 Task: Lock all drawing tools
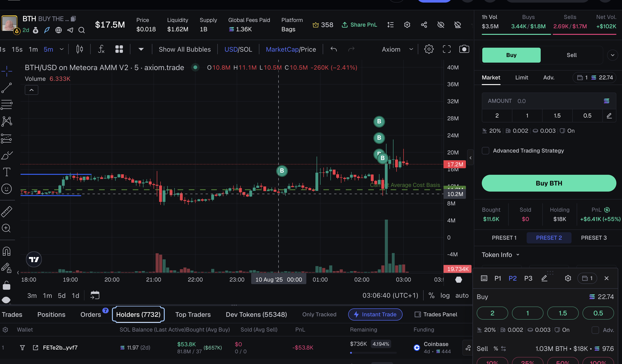pos(7,285)
